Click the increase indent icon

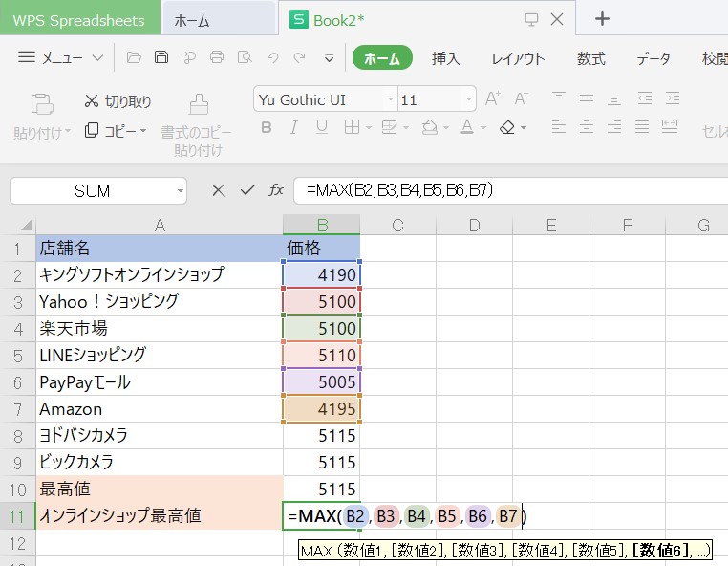click(673, 98)
